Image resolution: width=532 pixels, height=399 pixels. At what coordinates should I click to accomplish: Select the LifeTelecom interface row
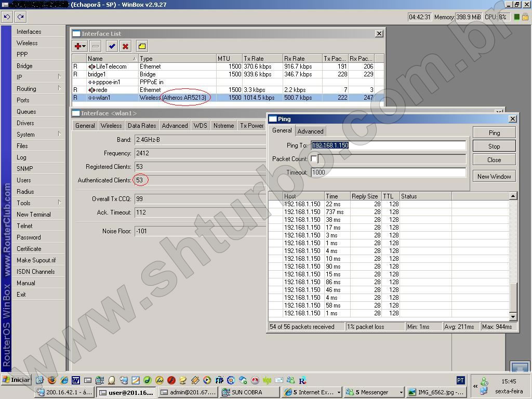click(111, 66)
